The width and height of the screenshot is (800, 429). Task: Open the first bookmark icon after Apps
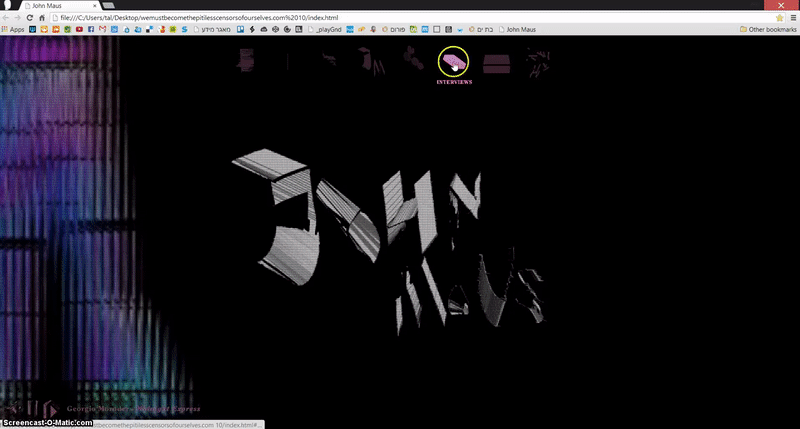click(33, 30)
